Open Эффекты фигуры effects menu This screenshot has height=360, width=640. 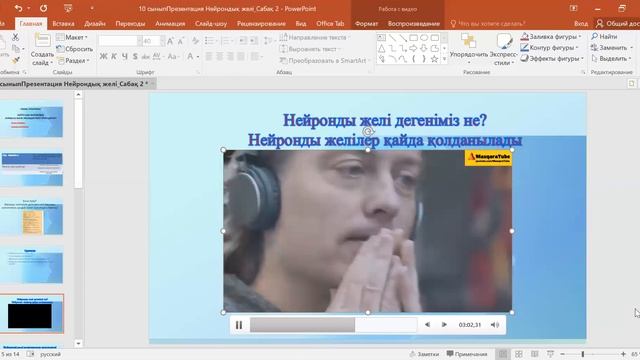[x=552, y=59]
